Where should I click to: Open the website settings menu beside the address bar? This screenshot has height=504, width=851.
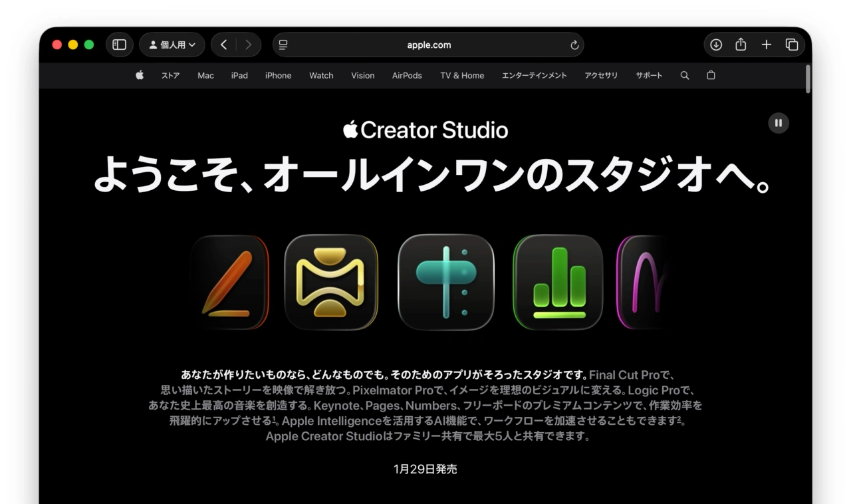pyautogui.click(x=283, y=45)
